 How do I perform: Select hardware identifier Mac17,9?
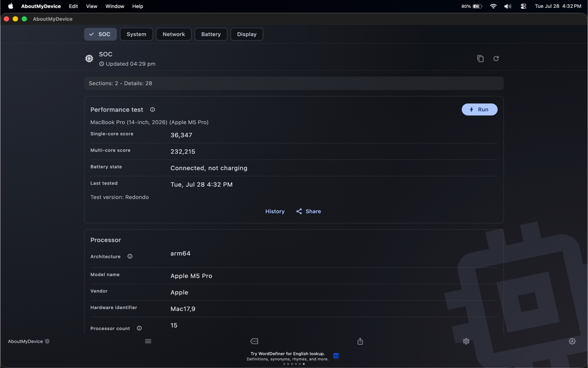183,309
